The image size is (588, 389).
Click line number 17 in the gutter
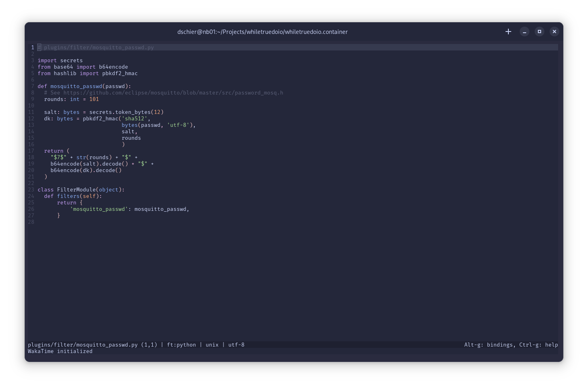(x=31, y=151)
